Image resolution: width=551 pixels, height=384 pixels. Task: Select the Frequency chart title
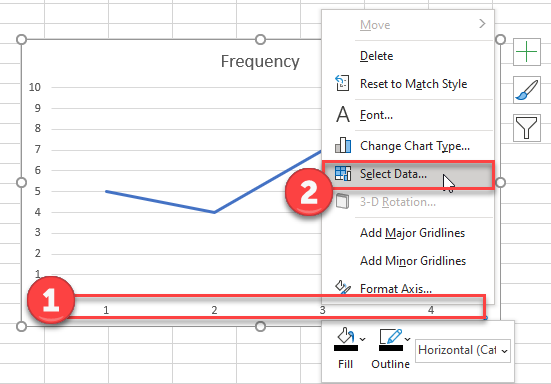pos(260,62)
